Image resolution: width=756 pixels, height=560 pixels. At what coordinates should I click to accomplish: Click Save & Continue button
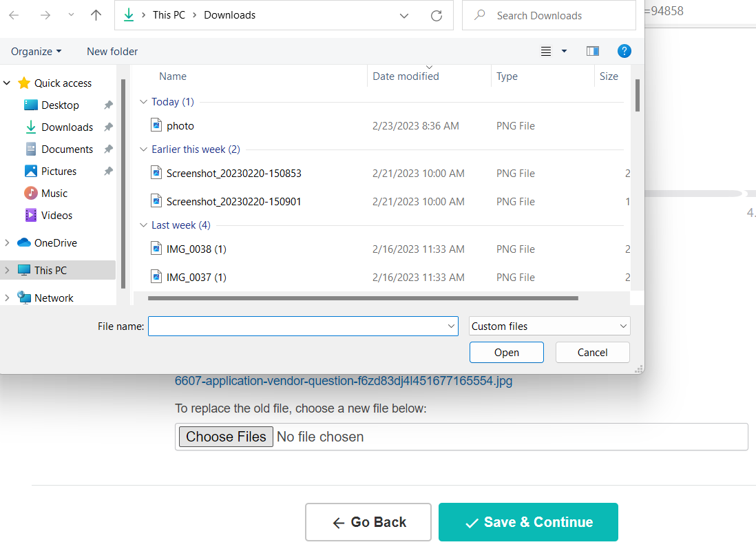tap(528, 522)
